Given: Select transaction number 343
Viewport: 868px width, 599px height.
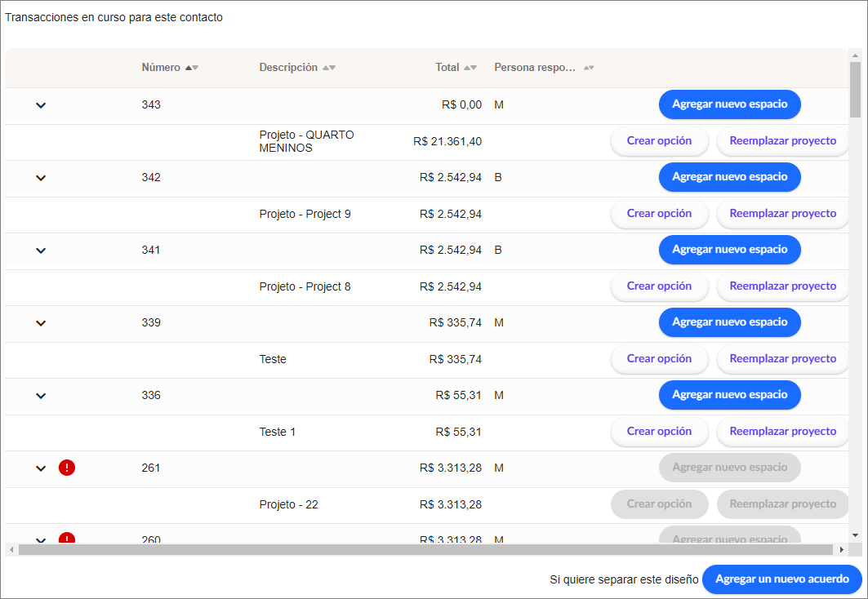Looking at the screenshot, I should point(151,104).
